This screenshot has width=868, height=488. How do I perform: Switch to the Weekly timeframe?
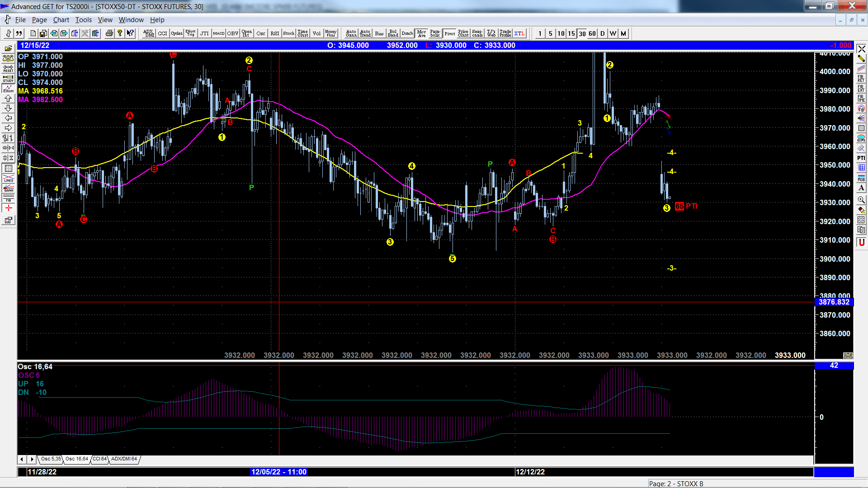(x=613, y=33)
